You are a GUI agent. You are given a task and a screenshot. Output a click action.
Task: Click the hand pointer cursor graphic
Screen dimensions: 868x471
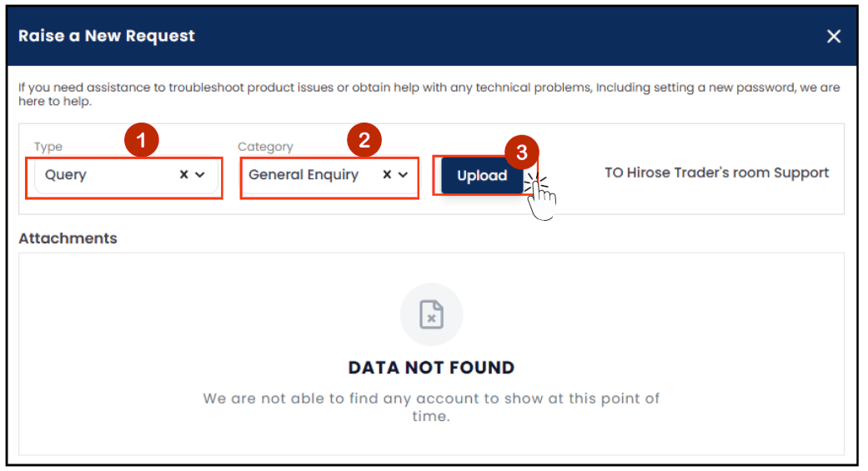[x=540, y=198]
